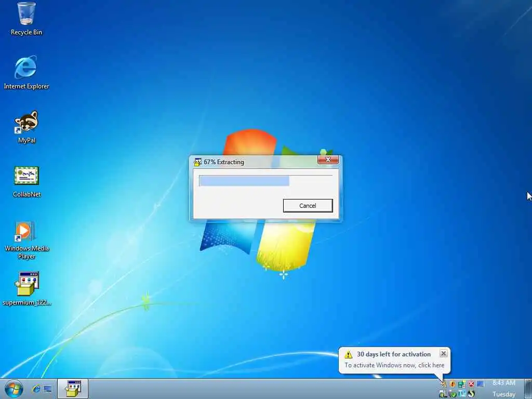Click the Windows activation keys tray icon
Image resolution: width=532 pixels, height=399 pixels.
(444, 384)
